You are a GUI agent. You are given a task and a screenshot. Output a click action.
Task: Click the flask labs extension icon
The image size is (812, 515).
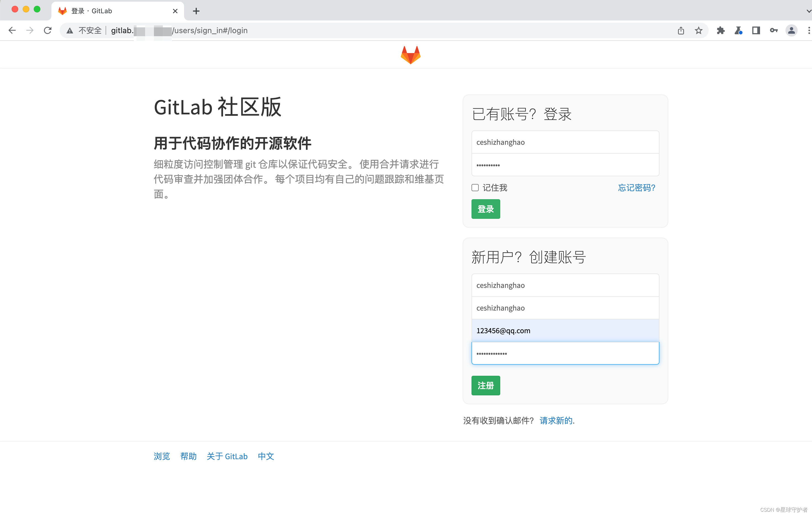[738, 31]
